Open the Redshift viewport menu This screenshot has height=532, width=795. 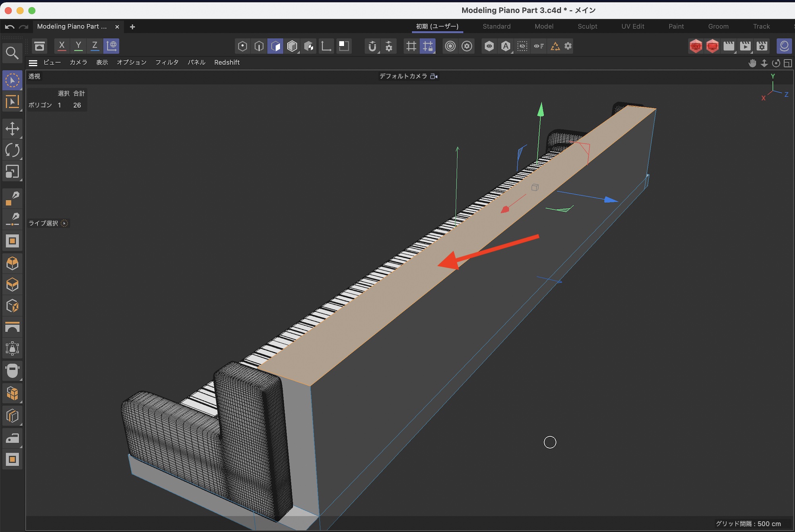pyautogui.click(x=227, y=62)
